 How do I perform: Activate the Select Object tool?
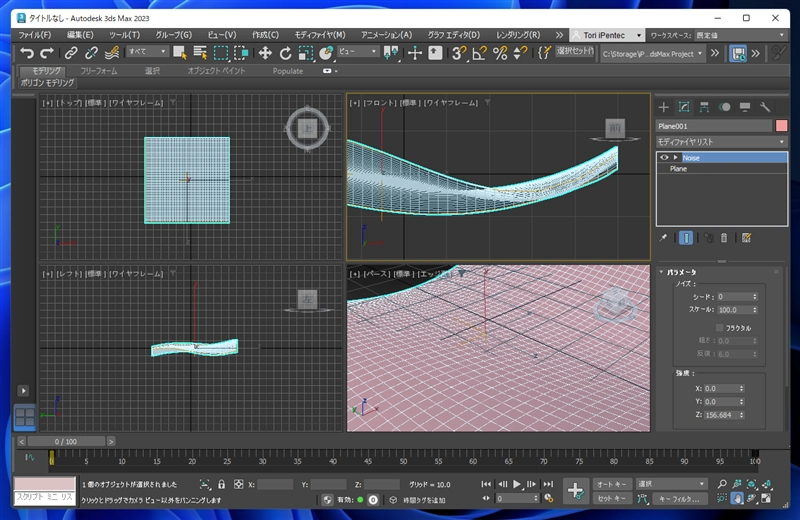(x=180, y=53)
